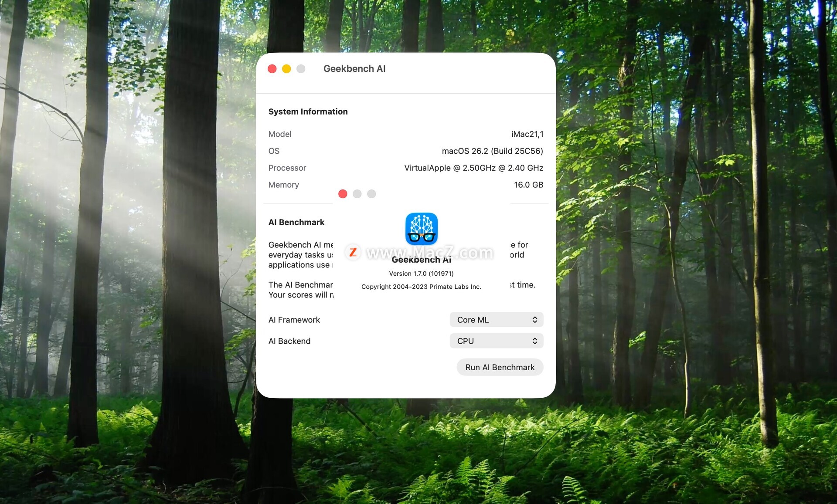
Task: Run the AI Benchmark
Action: tap(500, 367)
